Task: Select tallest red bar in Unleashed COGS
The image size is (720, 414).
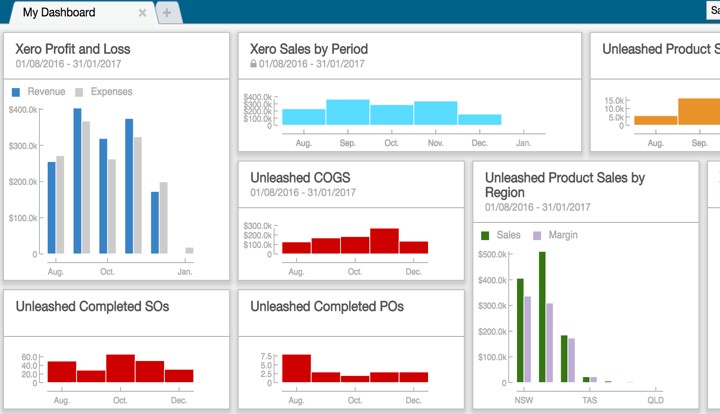Action: click(384, 241)
